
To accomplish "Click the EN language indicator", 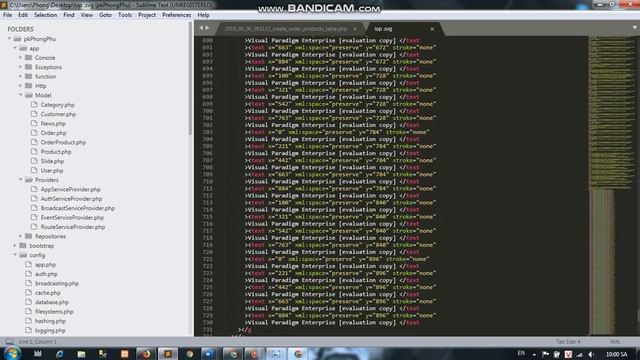I will tap(521, 353).
